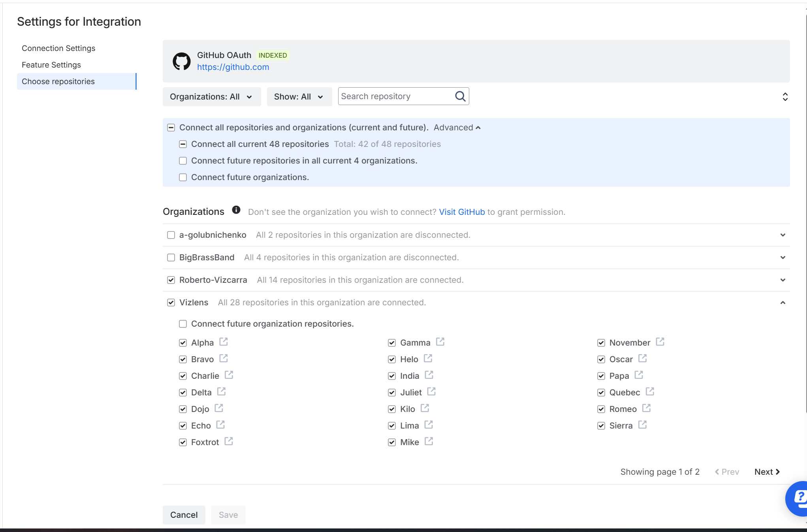Image resolution: width=807 pixels, height=532 pixels.
Task: Enable Connect future organizations checkbox
Action: coord(183,177)
